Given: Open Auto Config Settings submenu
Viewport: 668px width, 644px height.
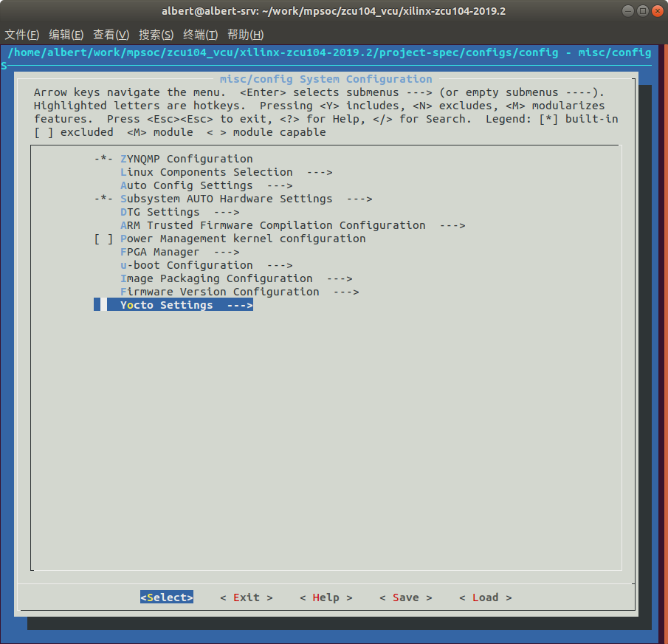Looking at the screenshot, I should click(206, 185).
